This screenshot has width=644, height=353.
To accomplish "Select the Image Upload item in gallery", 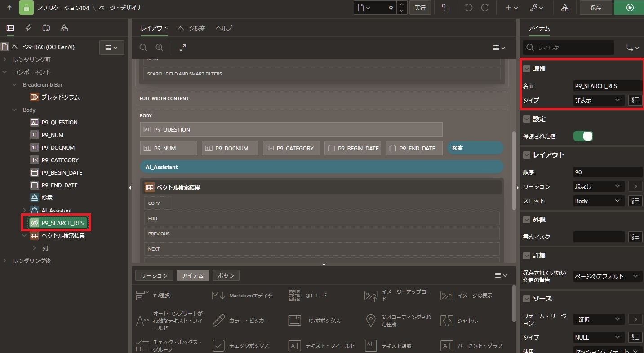I will click(x=399, y=296).
